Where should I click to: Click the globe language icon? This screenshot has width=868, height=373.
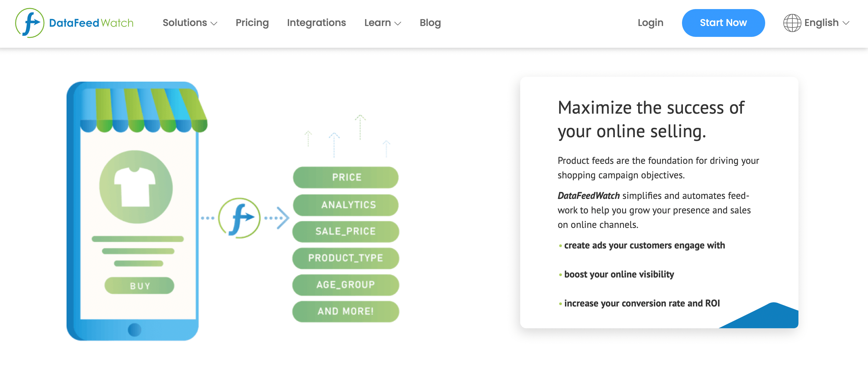(x=792, y=23)
